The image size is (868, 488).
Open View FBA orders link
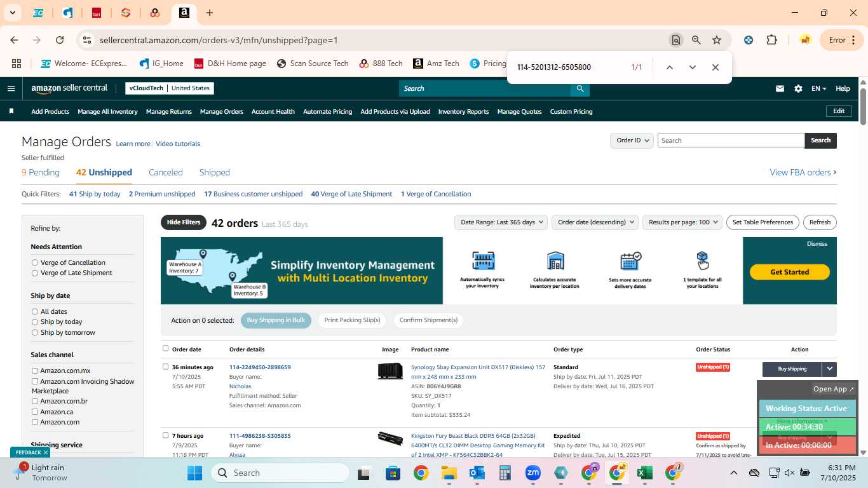click(x=803, y=172)
